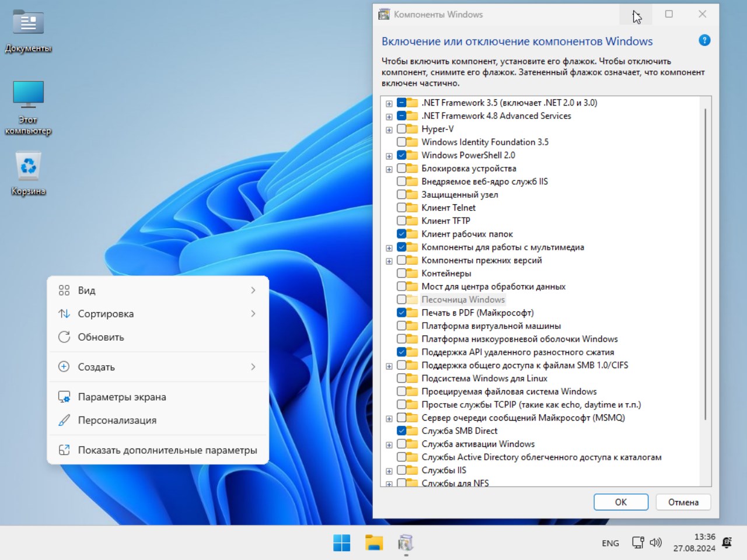This screenshot has width=747, height=560.
Task: Disable Клиент рабочих папок
Action: click(402, 234)
